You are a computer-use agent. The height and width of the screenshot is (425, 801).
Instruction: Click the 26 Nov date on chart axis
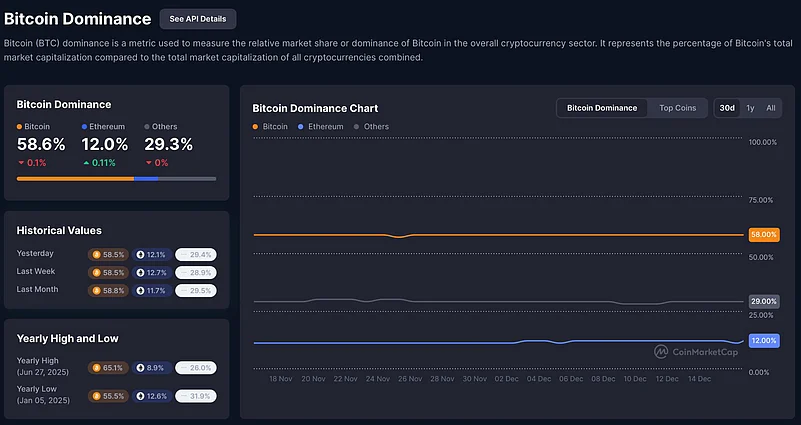click(x=410, y=379)
